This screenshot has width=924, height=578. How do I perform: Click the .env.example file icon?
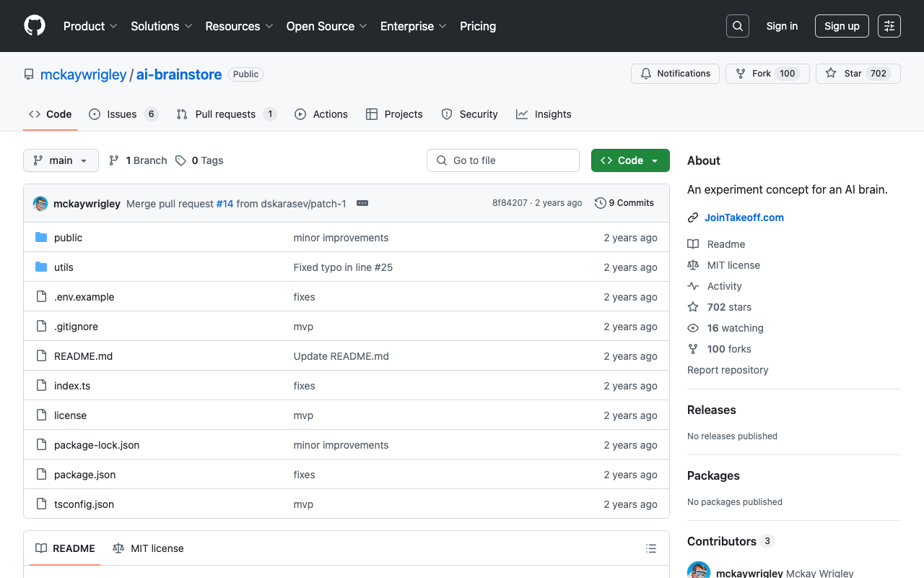41,297
